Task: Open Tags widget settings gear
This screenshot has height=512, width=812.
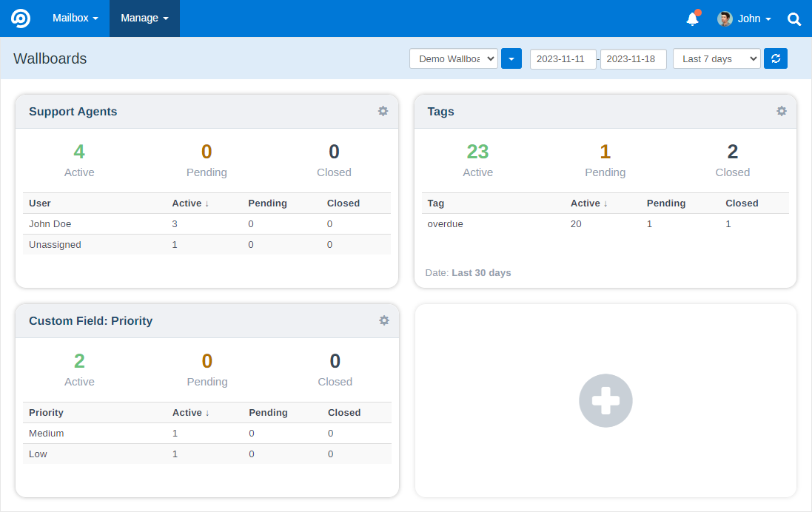Action: (782, 111)
